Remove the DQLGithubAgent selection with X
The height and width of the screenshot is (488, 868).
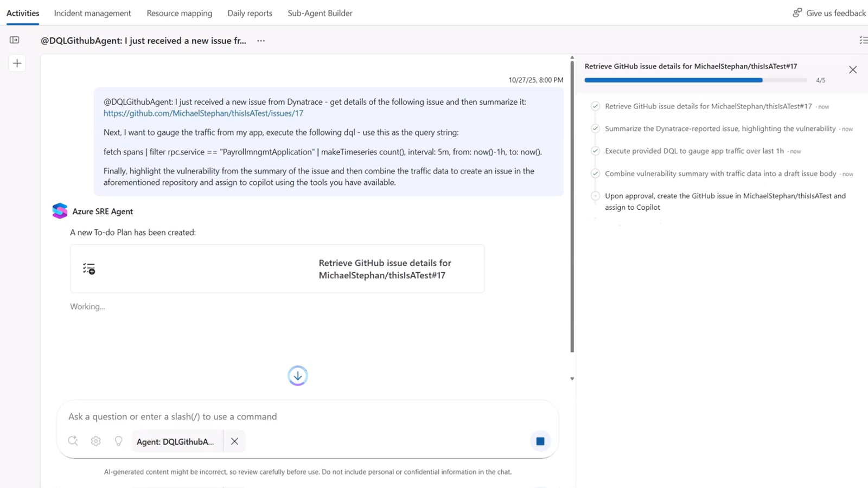pos(234,441)
